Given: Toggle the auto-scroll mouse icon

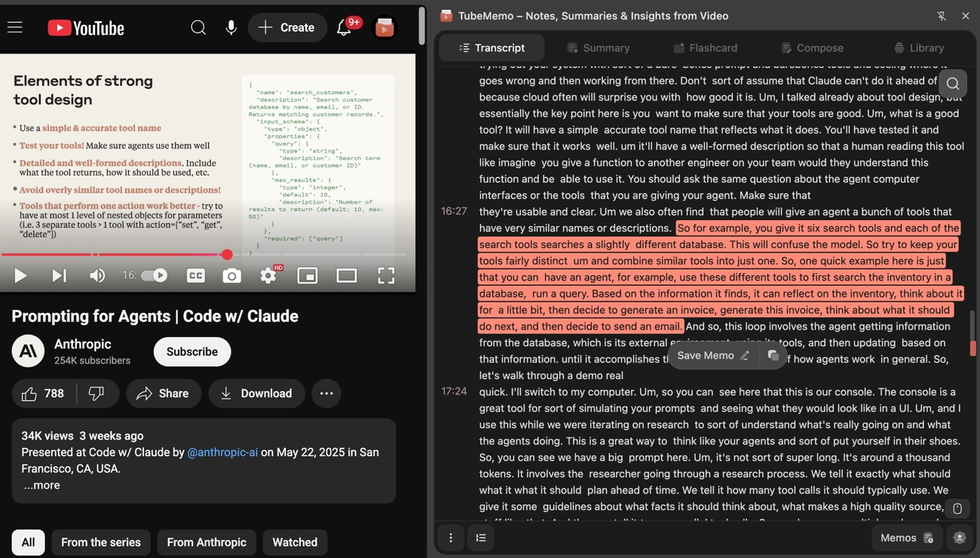Looking at the screenshot, I should (957, 509).
